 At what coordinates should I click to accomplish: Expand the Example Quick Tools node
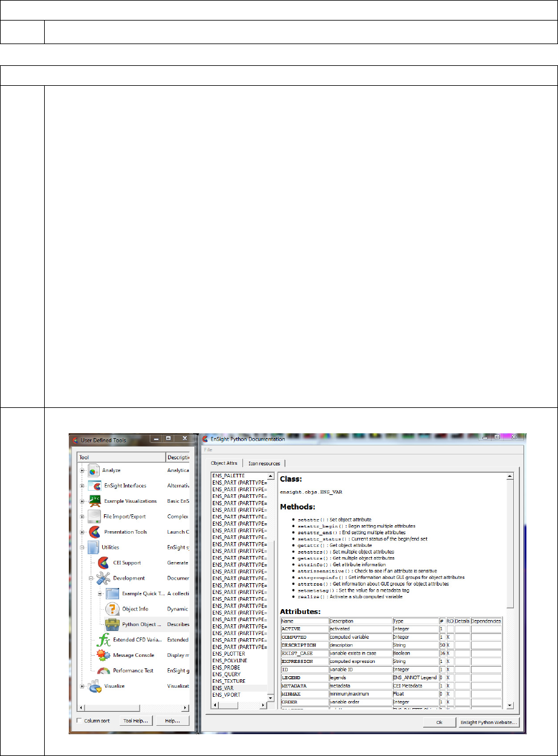tap(100, 593)
